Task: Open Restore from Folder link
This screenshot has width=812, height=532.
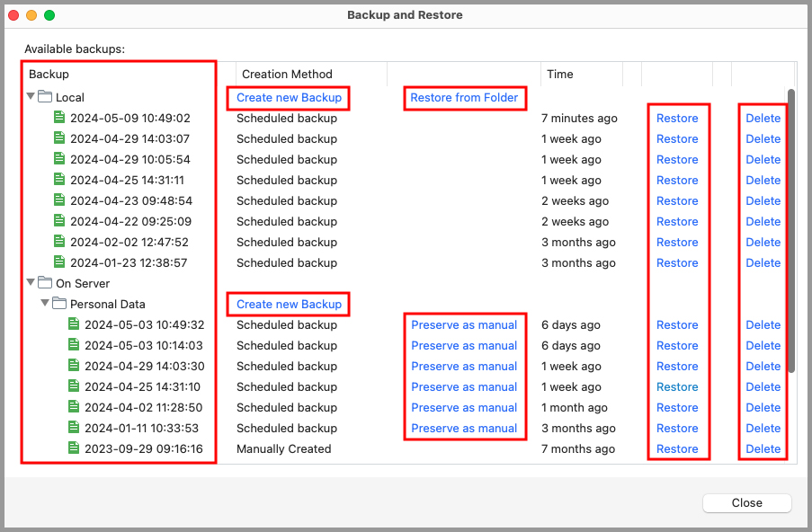Action: point(464,97)
